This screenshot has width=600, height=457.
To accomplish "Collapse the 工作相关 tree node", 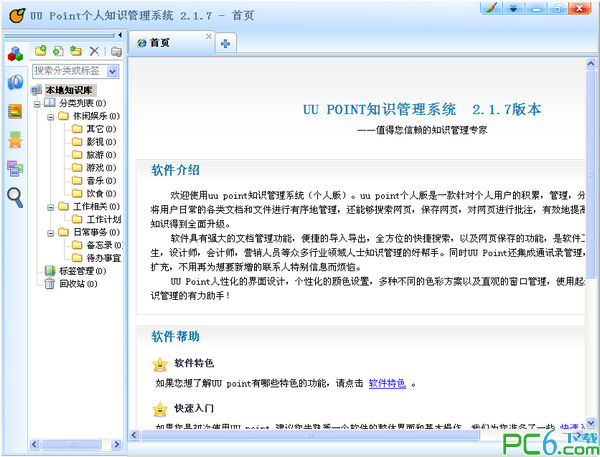I will [51, 207].
